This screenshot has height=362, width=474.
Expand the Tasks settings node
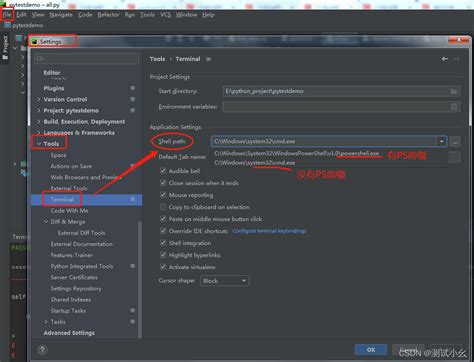[x=46, y=322]
